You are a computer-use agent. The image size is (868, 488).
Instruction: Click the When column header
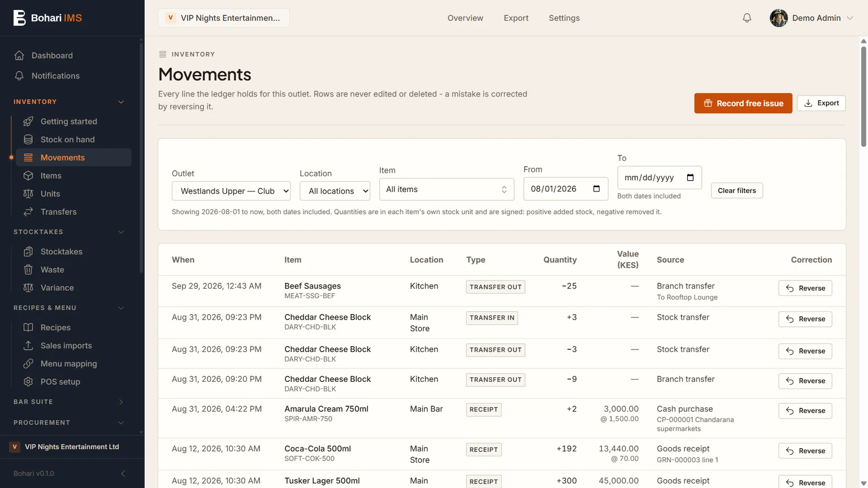(x=183, y=260)
